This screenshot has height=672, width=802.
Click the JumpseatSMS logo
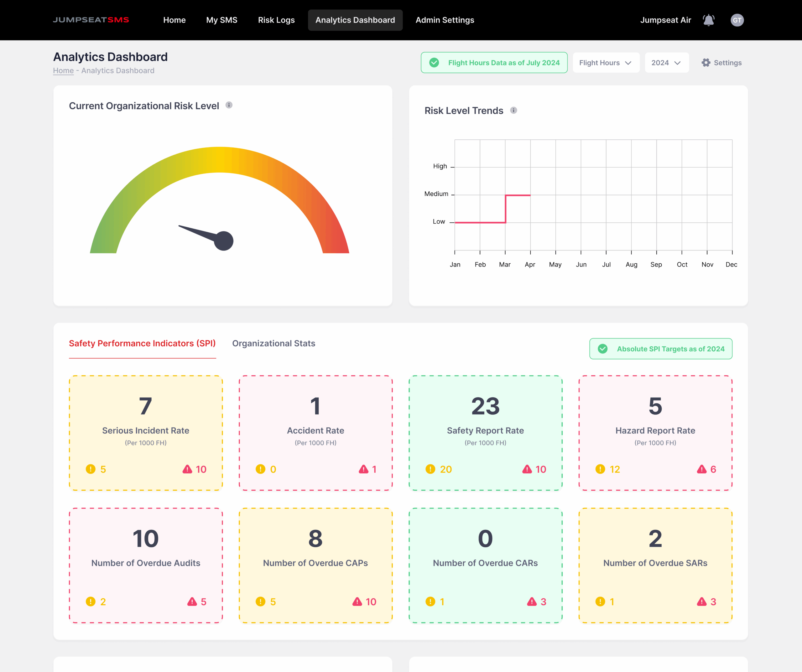coord(91,20)
